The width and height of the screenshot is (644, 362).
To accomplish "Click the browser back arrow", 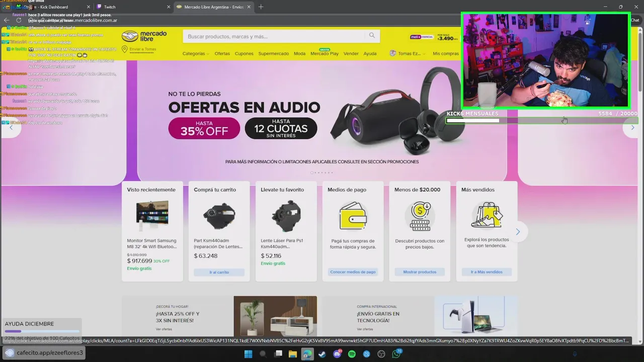I will (6, 20).
